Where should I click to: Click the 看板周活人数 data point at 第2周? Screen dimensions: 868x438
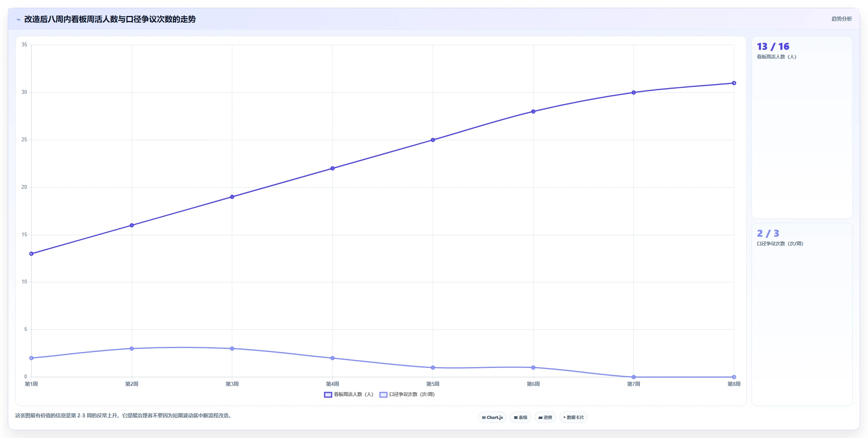pos(132,225)
